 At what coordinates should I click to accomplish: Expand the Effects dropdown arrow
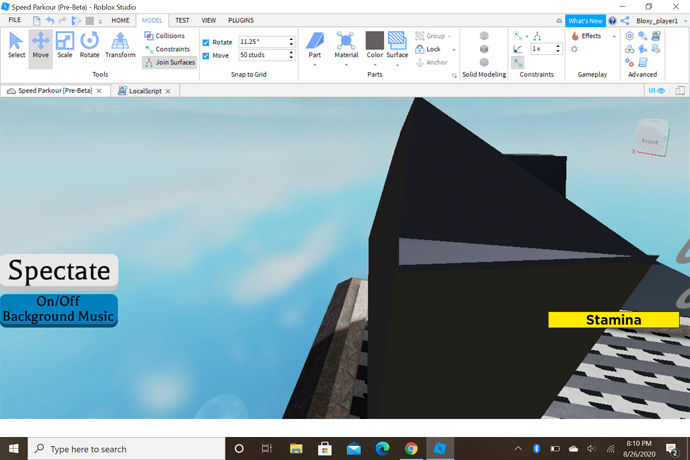coord(614,36)
